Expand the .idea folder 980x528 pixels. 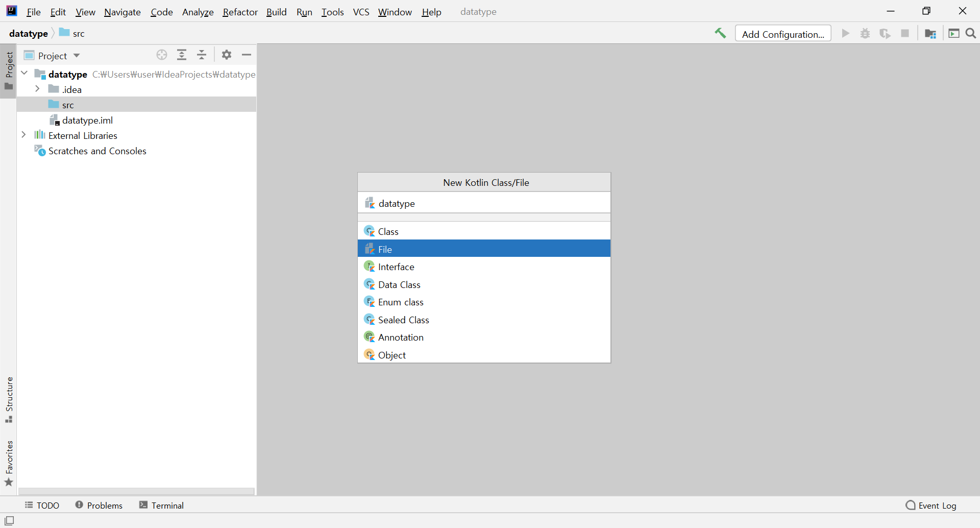point(37,89)
